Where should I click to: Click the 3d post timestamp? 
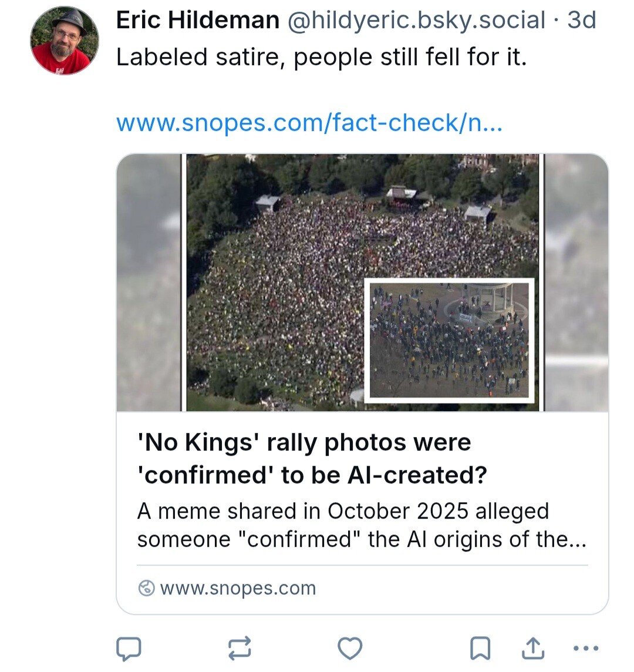tap(582, 21)
